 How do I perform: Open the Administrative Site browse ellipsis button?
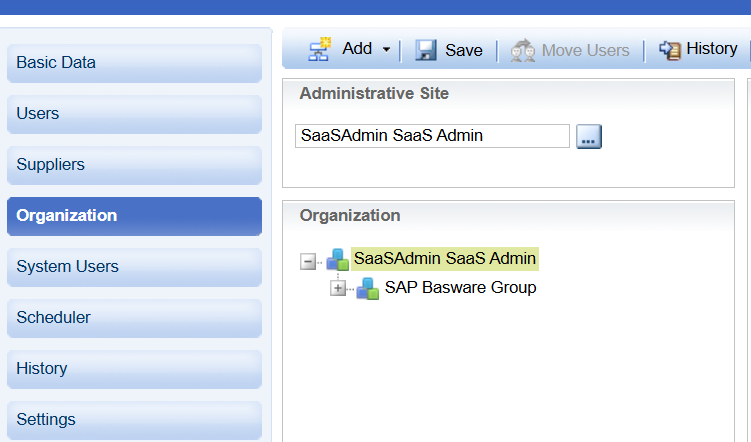[x=589, y=137]
